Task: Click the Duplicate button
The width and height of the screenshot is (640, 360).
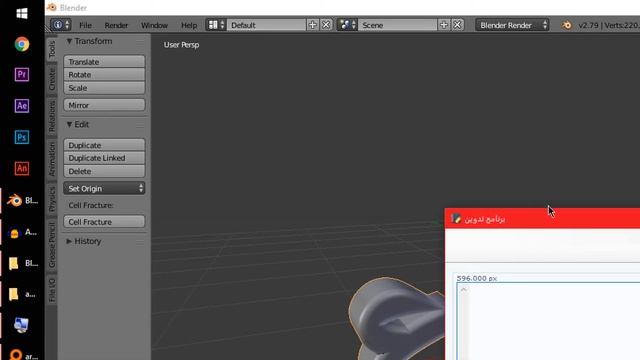Action: tap(104, 145)
